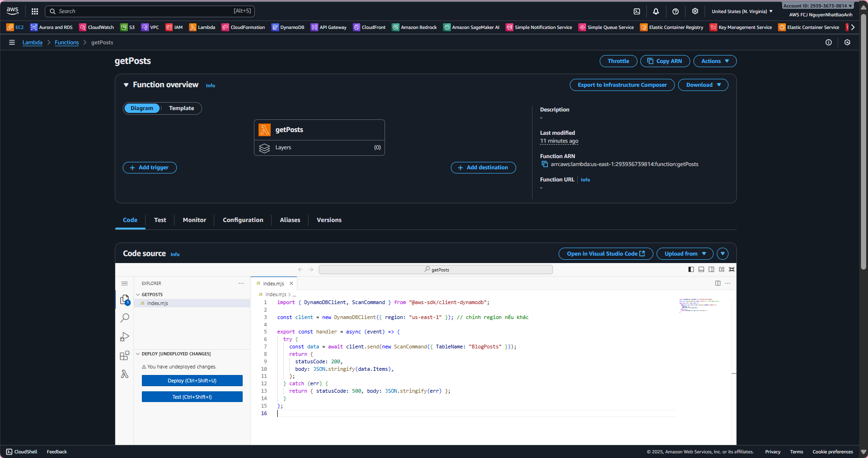Open the Monitor tab

click(194, 220)
